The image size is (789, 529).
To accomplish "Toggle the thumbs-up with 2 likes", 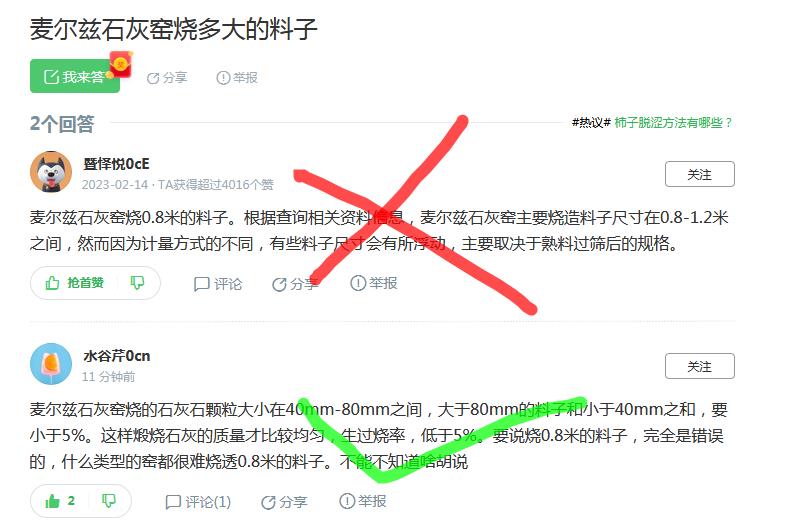I will [60, 501].
